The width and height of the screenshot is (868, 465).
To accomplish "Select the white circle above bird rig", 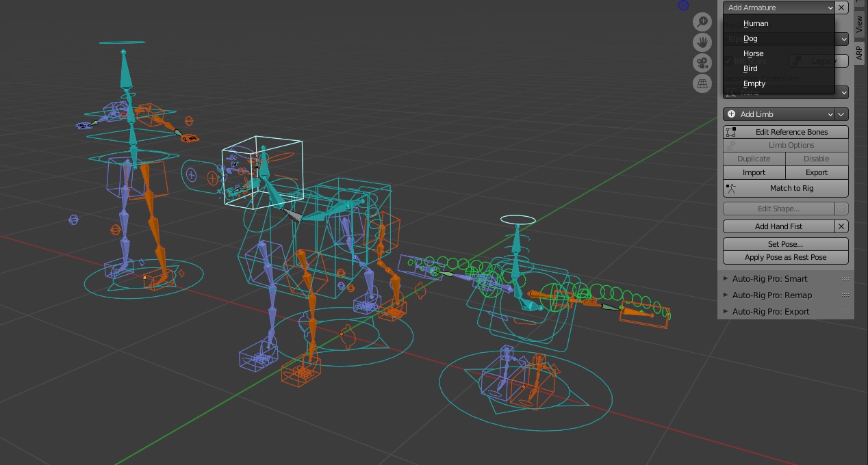I will (x=518, y=220).
